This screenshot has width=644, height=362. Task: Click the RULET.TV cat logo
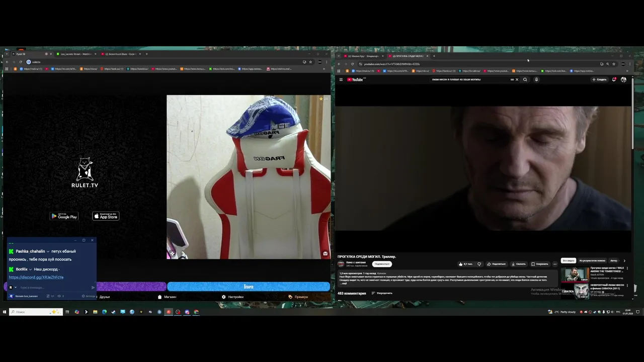coord(85,172)
